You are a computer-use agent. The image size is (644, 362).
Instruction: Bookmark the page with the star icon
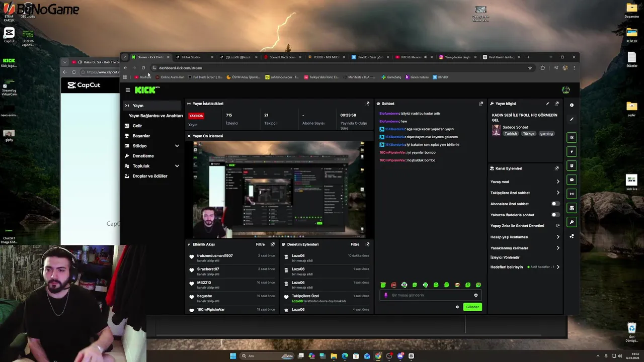(x=530, y=68)
